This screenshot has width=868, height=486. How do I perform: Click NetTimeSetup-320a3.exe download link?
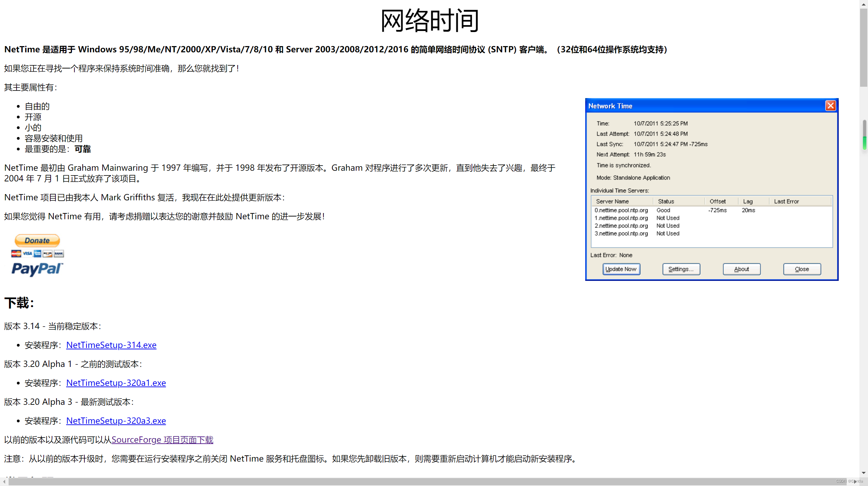pos(116,421)
